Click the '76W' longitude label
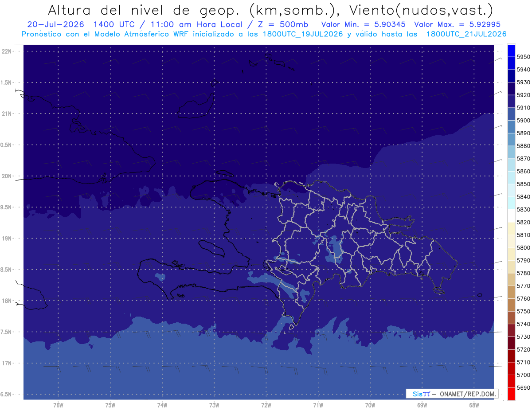Image resolution: width=532 pixels, height=411 pixels. tap(58, 405)
